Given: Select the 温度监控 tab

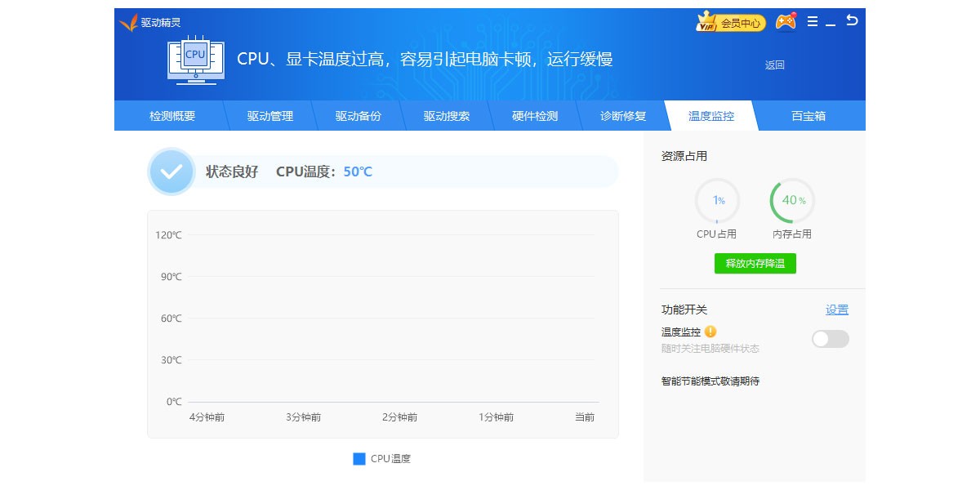Looking at the screenshot, I should click(711, 116).
